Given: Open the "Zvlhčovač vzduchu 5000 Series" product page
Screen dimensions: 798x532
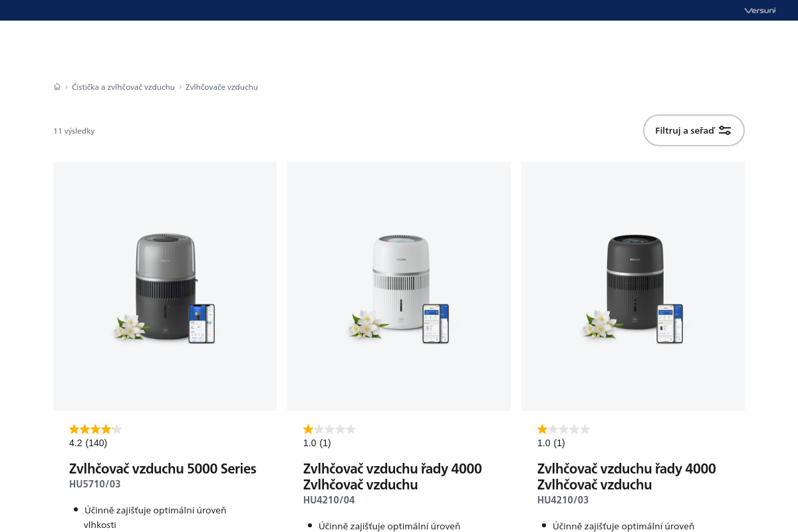Looking at the screenshot, I should [162, 468].
